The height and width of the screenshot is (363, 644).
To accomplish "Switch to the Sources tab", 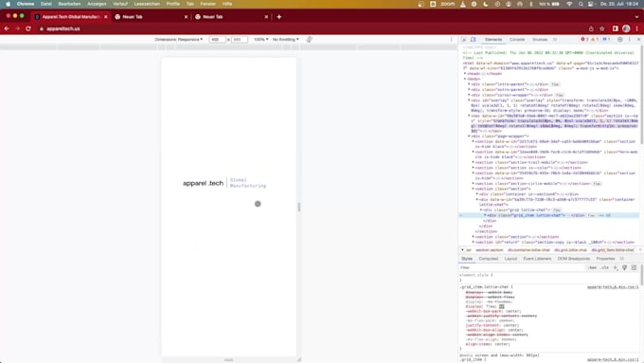I will (540, 40).
